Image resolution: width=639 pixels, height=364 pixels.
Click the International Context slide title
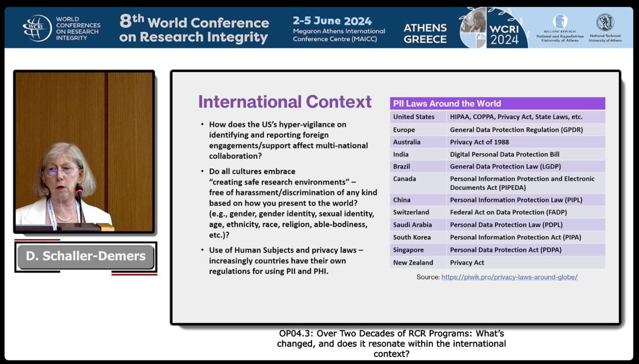click(285, 102)
